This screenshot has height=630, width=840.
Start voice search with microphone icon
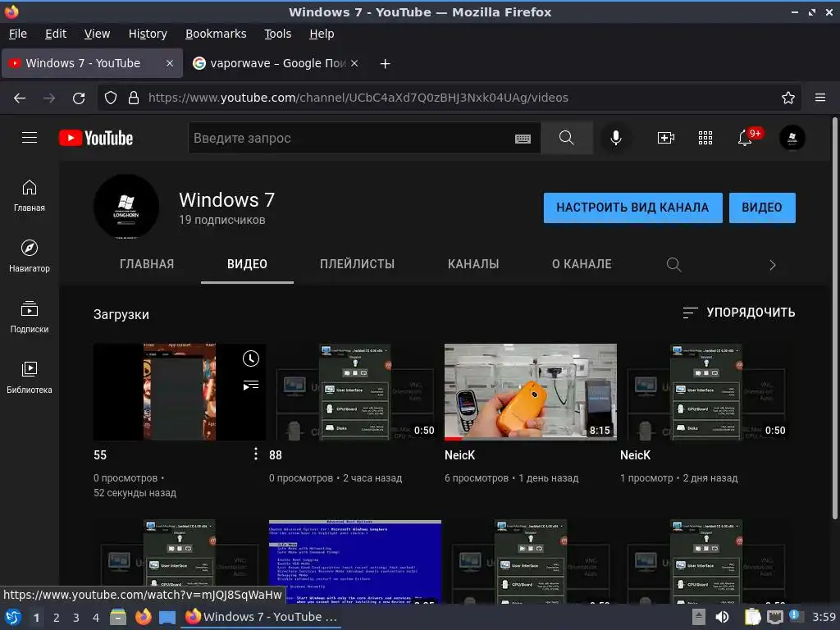pyautogui.click(x=616, y=138)
